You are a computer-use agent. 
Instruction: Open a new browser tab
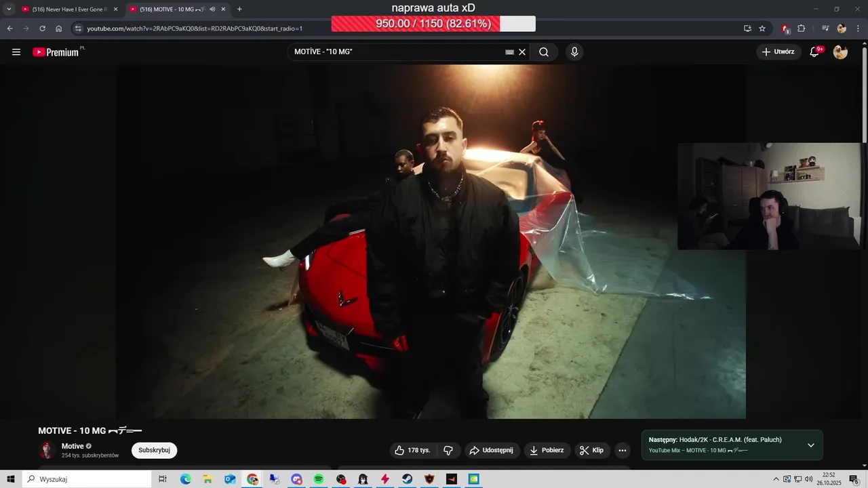click(239, 9)
